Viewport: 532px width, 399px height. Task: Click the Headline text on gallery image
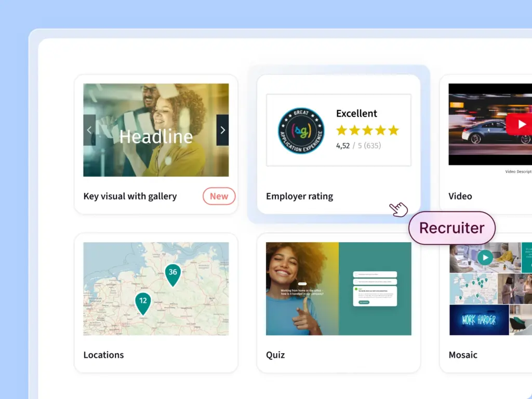[156, 137]
